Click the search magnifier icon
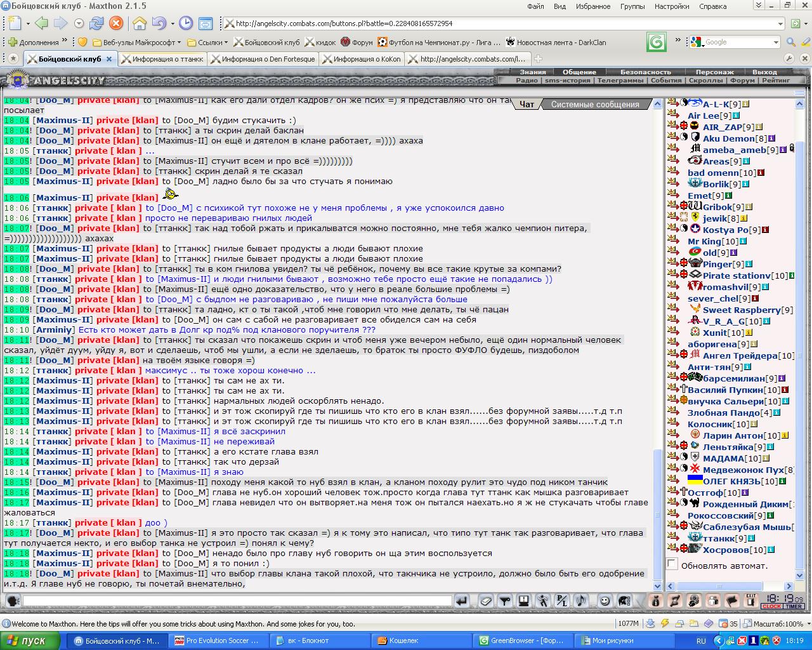812x650 pixels. 790,42
